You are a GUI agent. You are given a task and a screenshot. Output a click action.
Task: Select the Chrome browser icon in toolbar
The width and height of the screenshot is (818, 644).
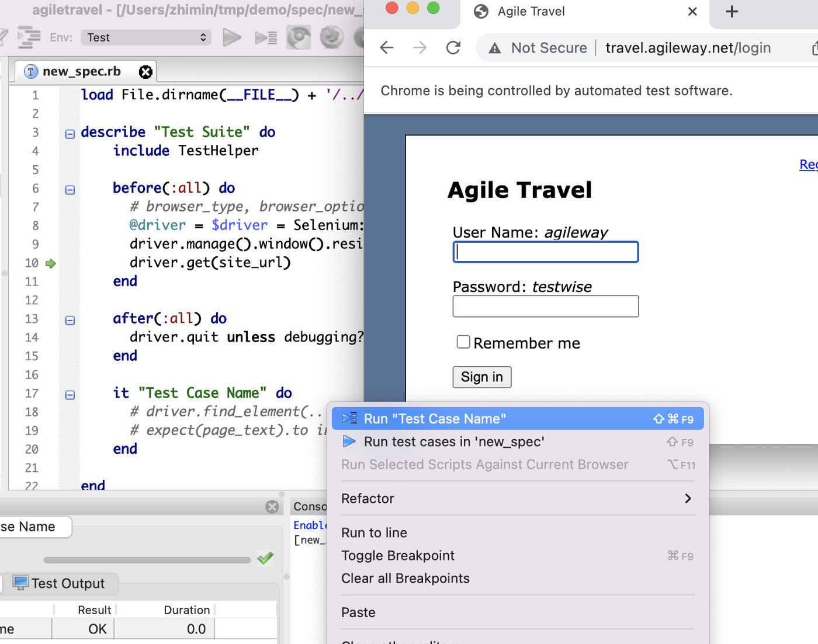[x=299, y=37]
